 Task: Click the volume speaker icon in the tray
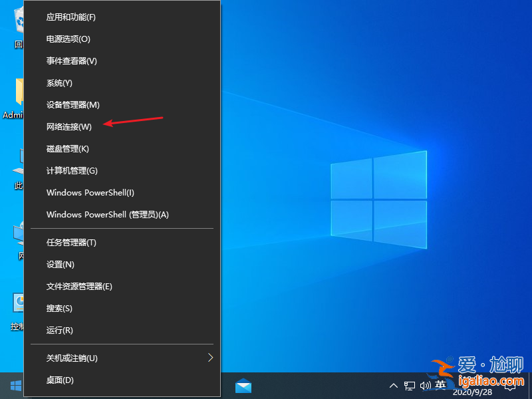click(x=426, y=385)
